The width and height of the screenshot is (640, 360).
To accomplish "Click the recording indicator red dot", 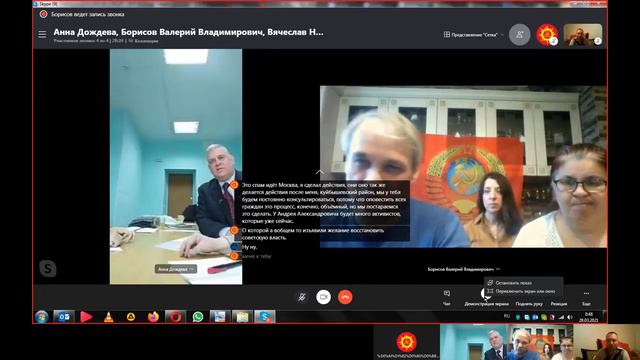I will tap(43, 14).
